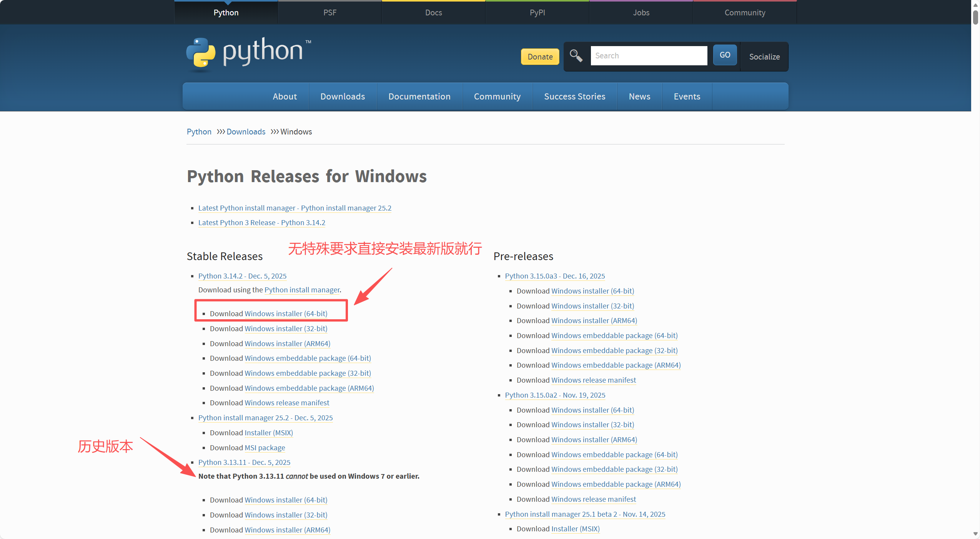Click the yellow Donate button
The image size is (980, 539).
point(540,57)
